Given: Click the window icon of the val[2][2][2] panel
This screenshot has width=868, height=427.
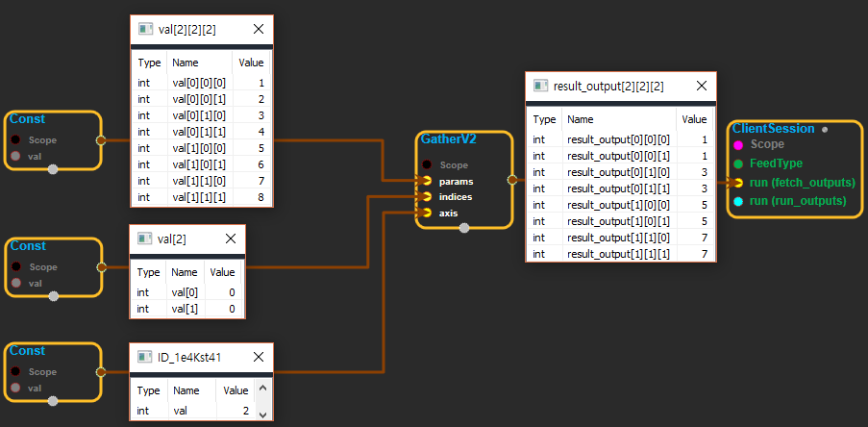Looking at the screenshot, I should pyautogui.click(x=146, y=30).
